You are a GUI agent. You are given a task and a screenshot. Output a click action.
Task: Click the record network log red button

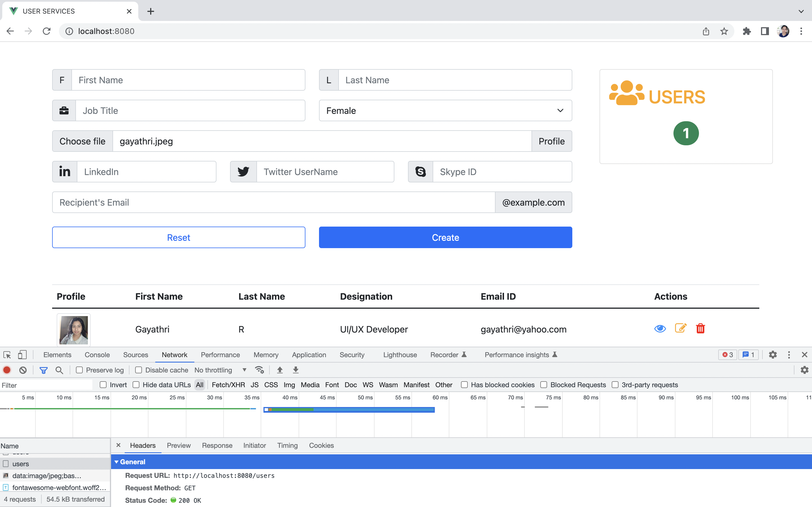click(x=7, y=370)
